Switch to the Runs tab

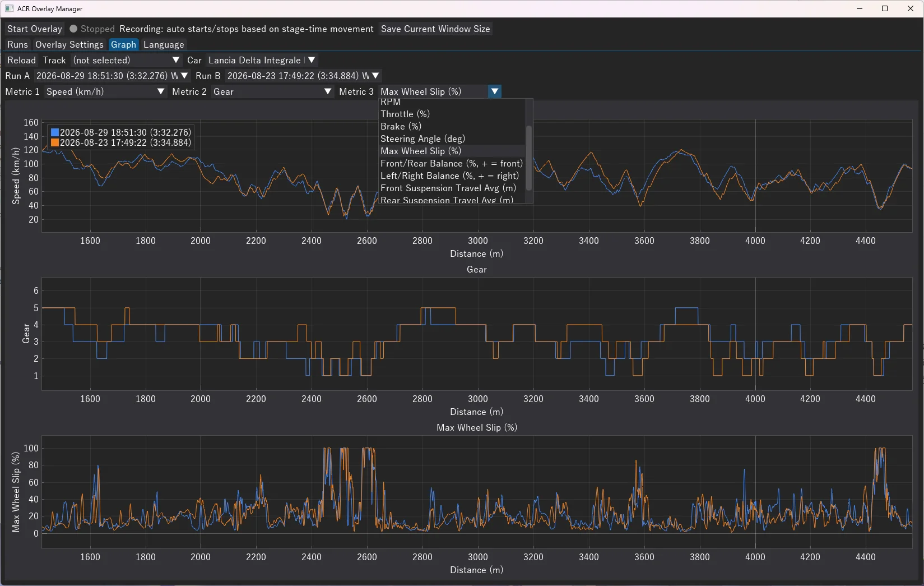click(x=17, y=44)
